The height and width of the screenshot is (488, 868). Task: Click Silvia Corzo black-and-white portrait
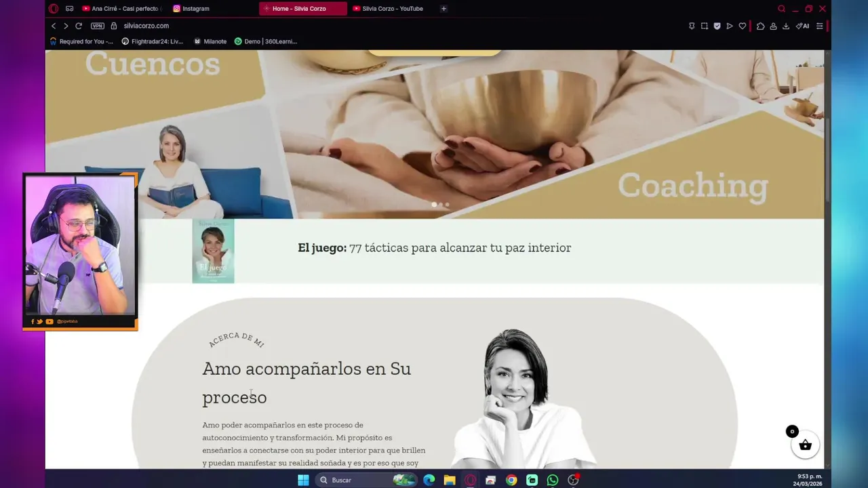click(522, 399)
